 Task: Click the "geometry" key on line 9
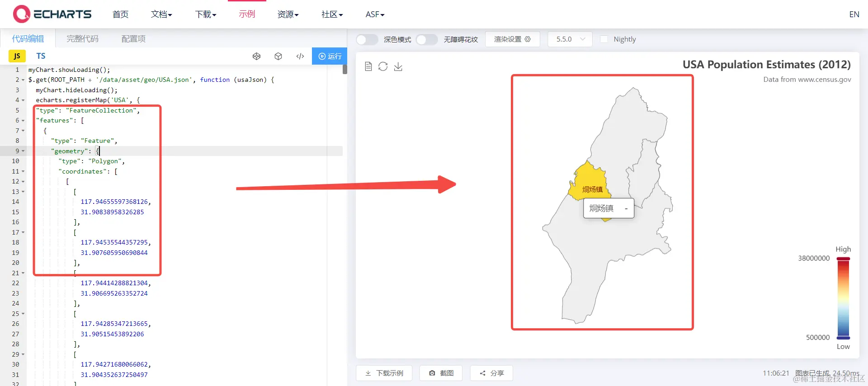coord(69,151)
